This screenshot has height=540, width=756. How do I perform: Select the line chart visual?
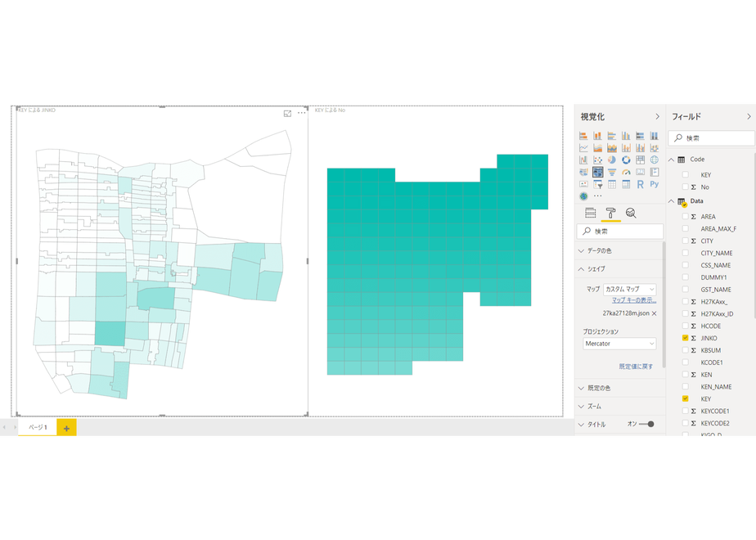[583, 147]
